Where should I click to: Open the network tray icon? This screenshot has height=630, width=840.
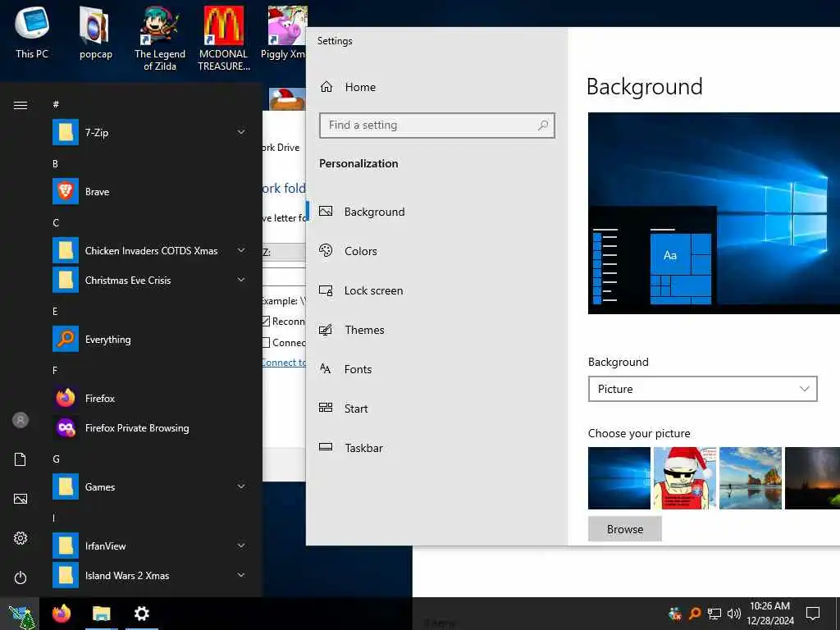(x=714, y=614)
